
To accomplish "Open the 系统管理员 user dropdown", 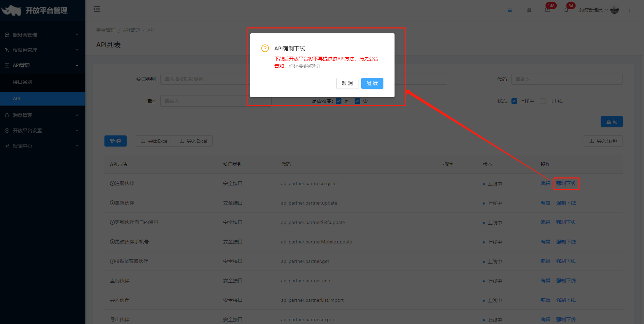I will click(x=593, y=10).
